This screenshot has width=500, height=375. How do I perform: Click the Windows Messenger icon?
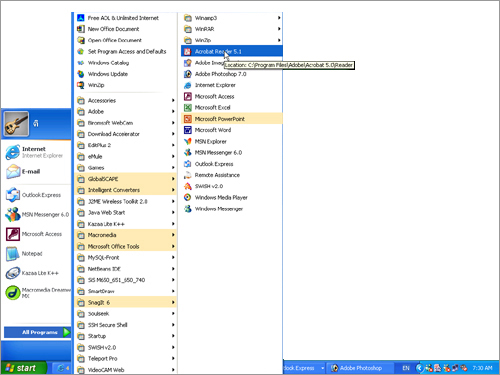click(x=188, y=209)
